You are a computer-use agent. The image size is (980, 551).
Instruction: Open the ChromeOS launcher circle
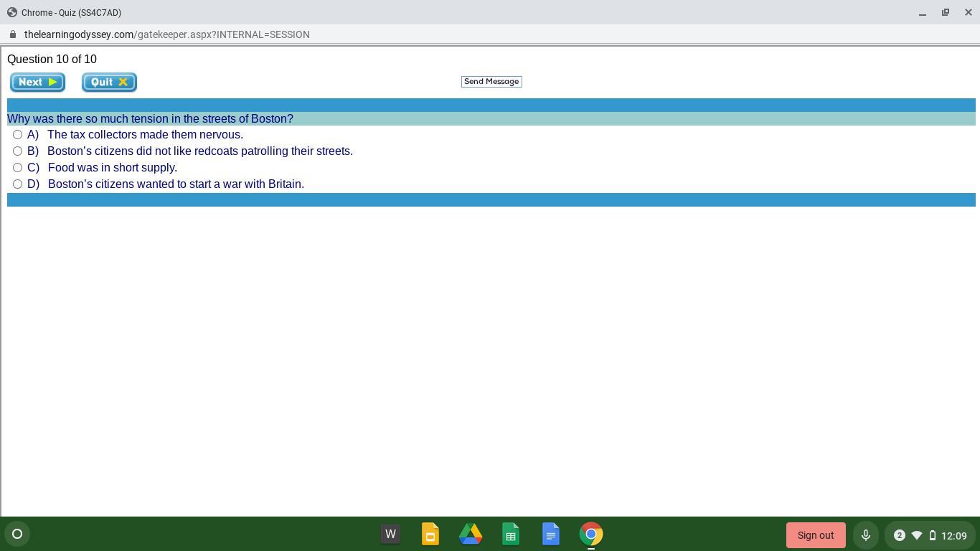pos(17,534)
